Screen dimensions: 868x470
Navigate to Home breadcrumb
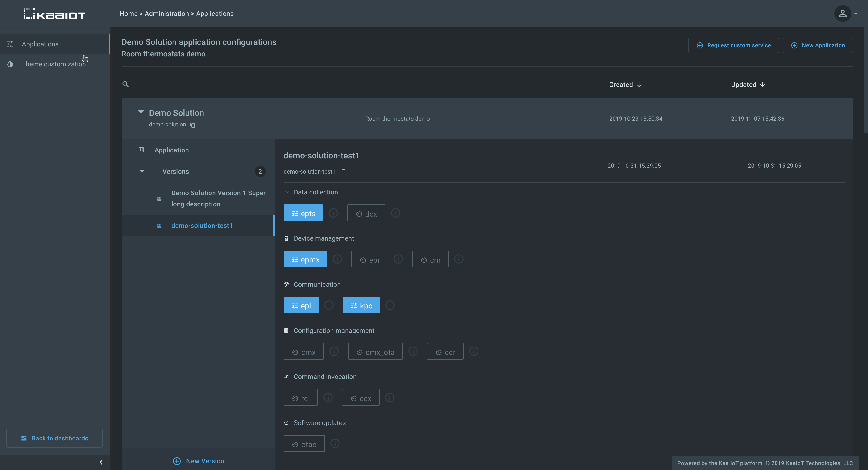click(x=128, y=14)
